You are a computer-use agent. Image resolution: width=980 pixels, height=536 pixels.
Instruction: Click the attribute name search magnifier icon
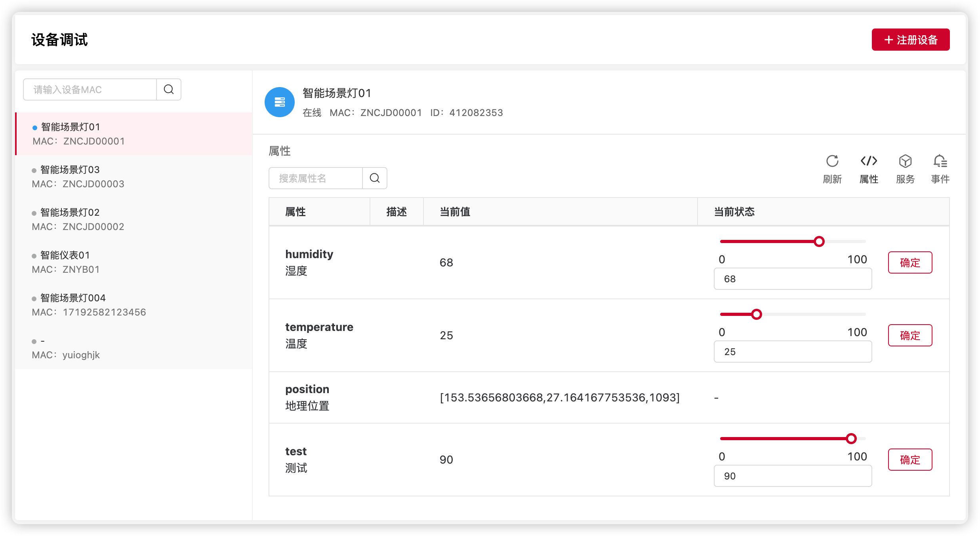[x=375, y=178]
